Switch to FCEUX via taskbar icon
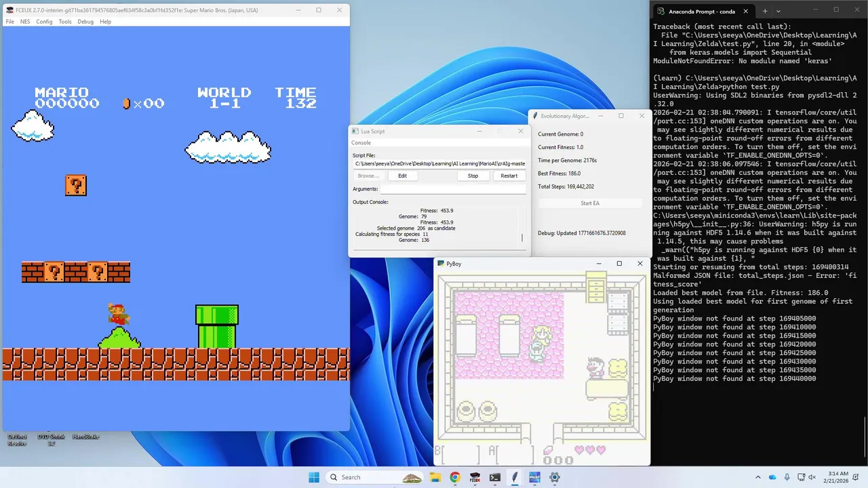Screen dimensions: 868x488 pyautogui.click(x=475, y=477)
